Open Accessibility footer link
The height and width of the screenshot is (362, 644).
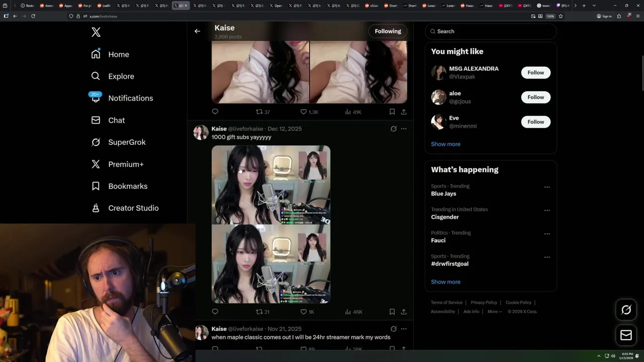click(x=443, y=312)
